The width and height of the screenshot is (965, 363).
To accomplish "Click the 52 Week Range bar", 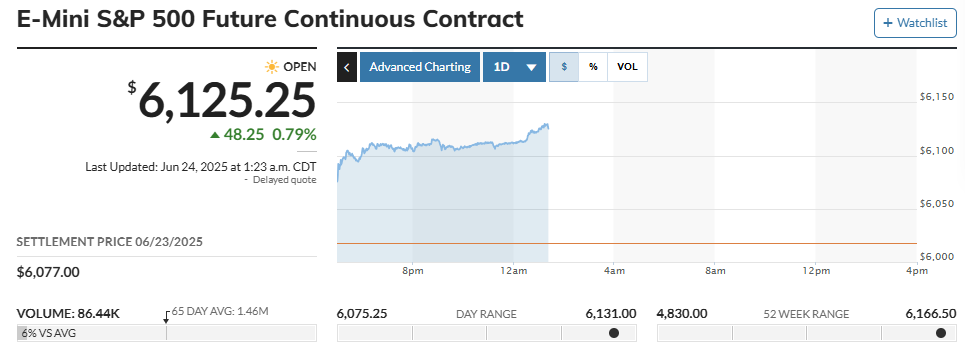I will pos(807,333).
